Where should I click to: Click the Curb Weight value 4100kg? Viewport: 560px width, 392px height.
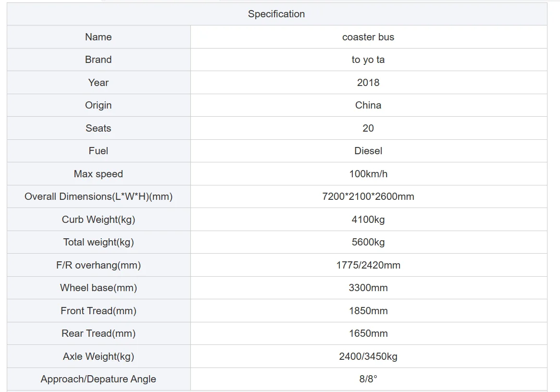[x=368, y=220]
